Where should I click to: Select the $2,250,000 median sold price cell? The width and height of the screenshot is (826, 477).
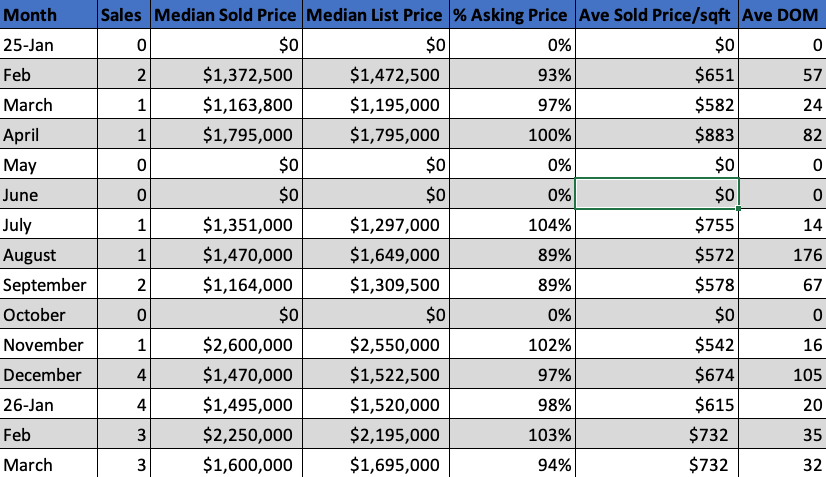224,435
